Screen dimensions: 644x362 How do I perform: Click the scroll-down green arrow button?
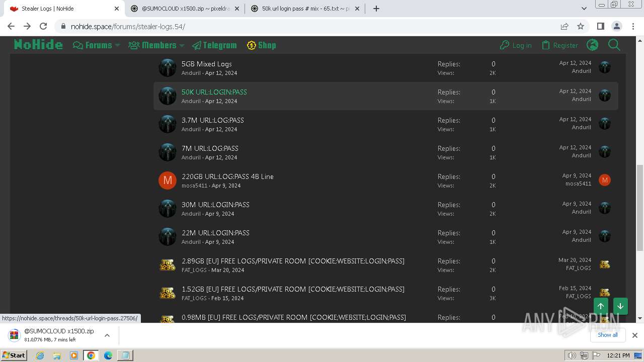pyautogui.click(x=620, y=306)
